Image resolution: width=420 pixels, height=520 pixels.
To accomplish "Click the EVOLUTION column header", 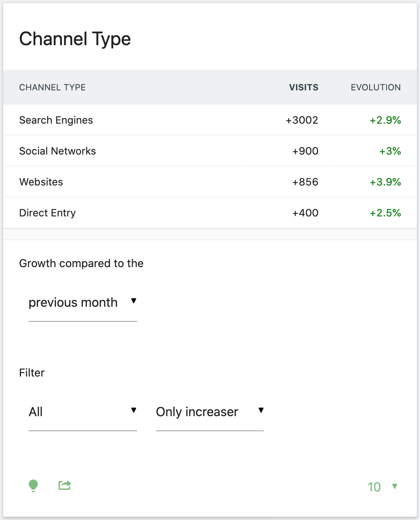I will click(x=375, y=87).
